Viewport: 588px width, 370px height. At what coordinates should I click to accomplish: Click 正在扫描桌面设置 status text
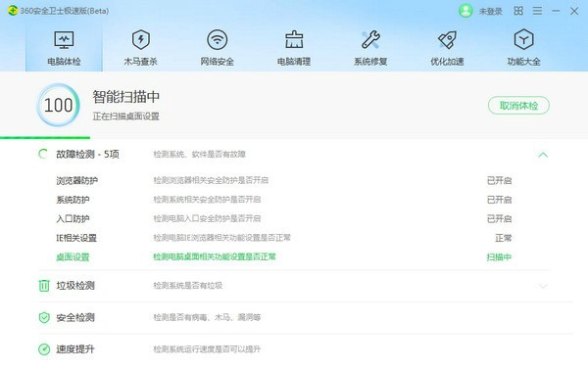click(x=126, y=116)
